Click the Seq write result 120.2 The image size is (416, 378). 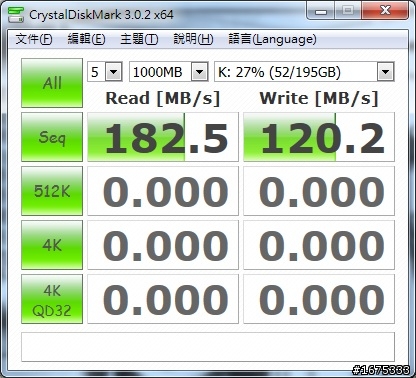[x=319, y=137]
